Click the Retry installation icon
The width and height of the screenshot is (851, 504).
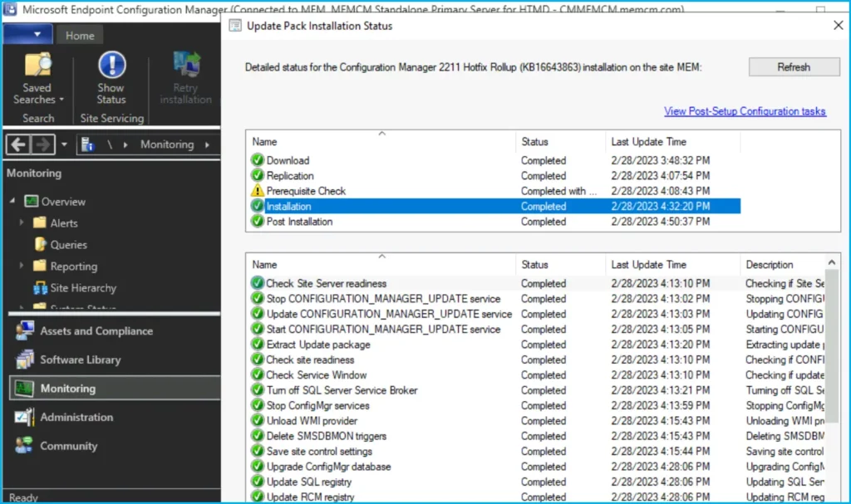[186, 65]
